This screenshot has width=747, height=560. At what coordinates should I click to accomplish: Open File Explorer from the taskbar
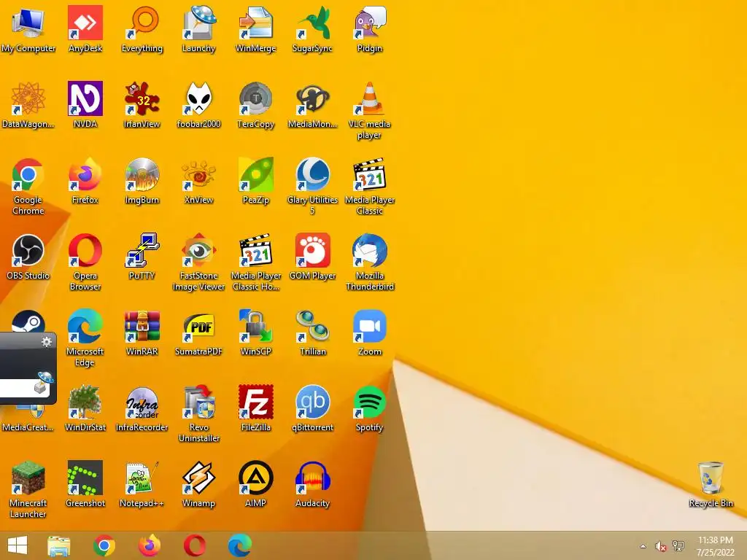tap(58, 545)
